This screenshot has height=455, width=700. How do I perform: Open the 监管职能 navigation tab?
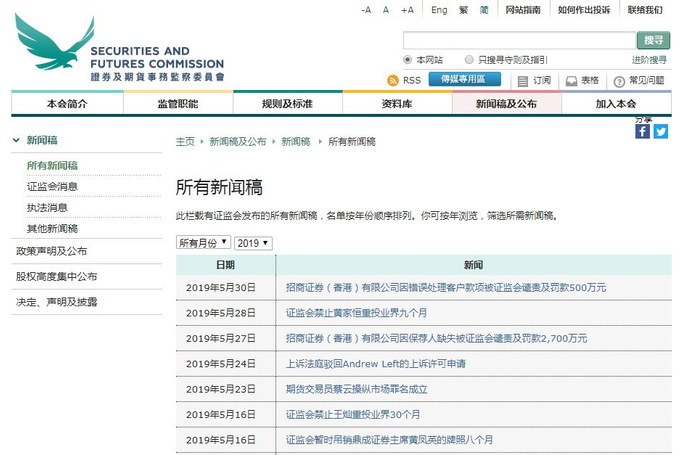click(178, 103)
